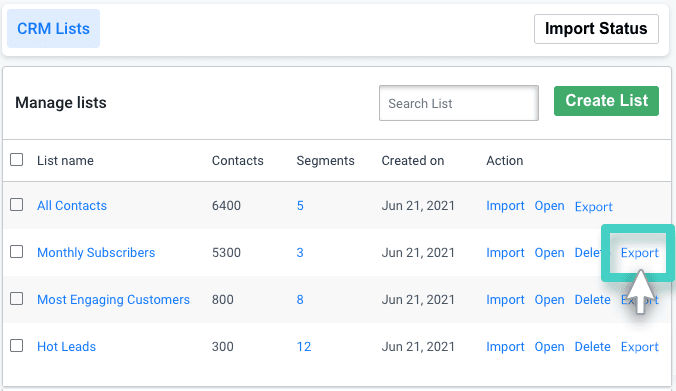Open the Hot Leads list link

pyautogui.click(x=66, y=347)
